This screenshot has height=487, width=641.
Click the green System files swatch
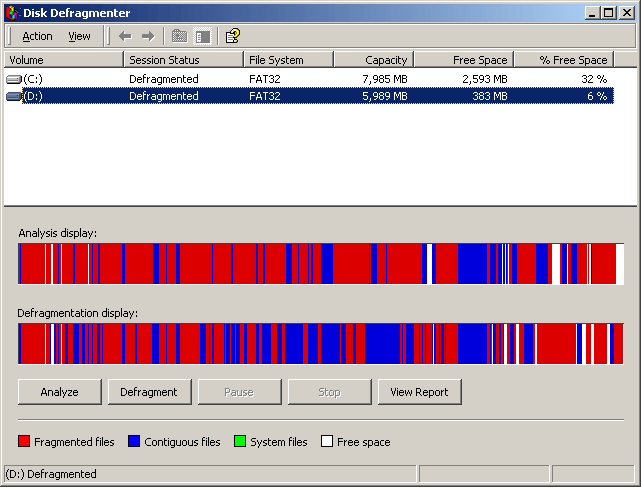240,441
